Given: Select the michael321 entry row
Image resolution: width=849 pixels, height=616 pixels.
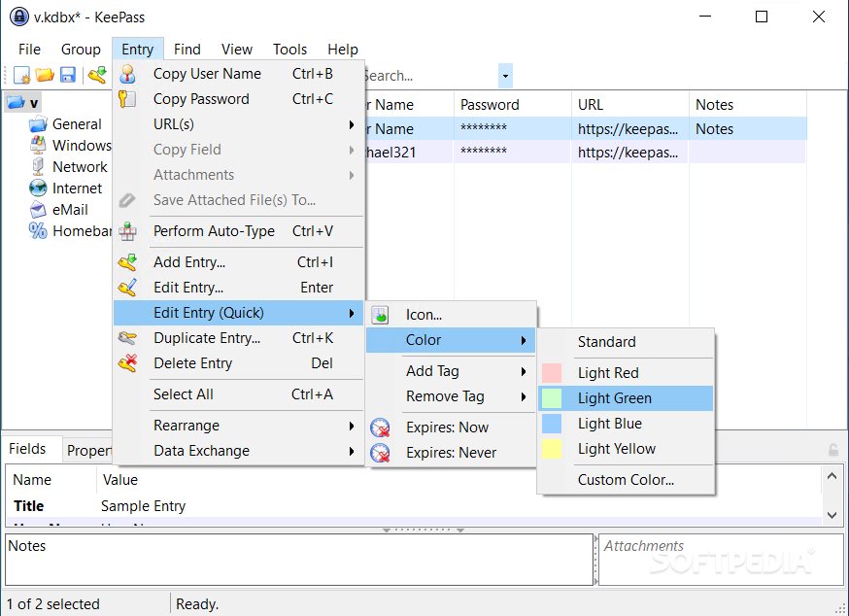Looking at the screenshot, I should pos(585,153).
